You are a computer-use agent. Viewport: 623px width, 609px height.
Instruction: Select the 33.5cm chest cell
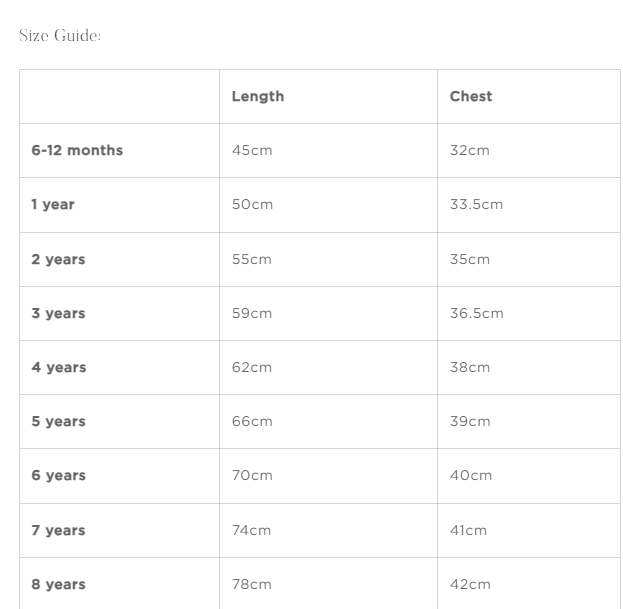(x=476, y=204)
